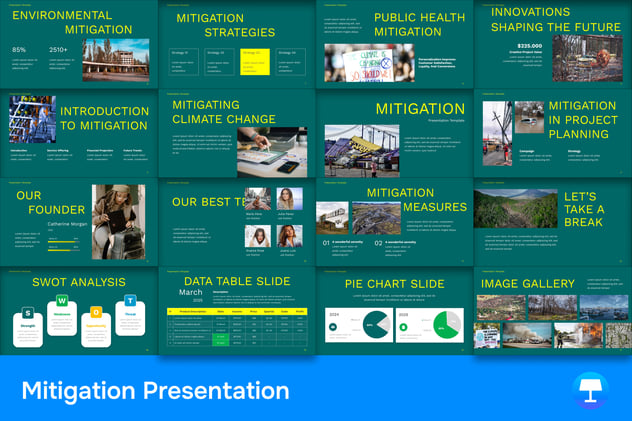Click the climate protest sign photo
The height and width of the screenshot is (421, 632).
click(370, 63)
